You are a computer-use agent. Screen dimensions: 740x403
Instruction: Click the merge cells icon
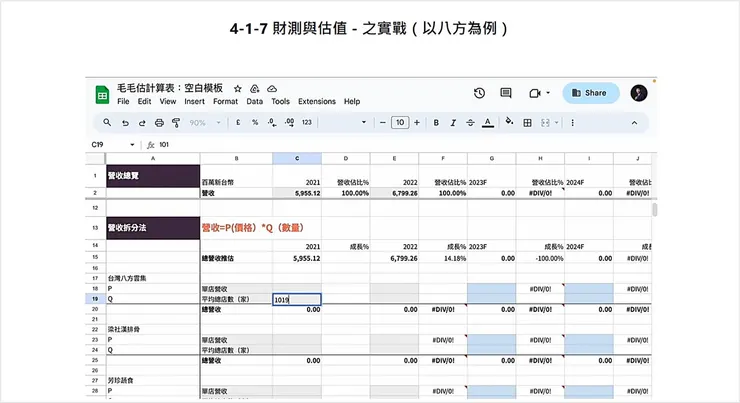click(545, 123)
